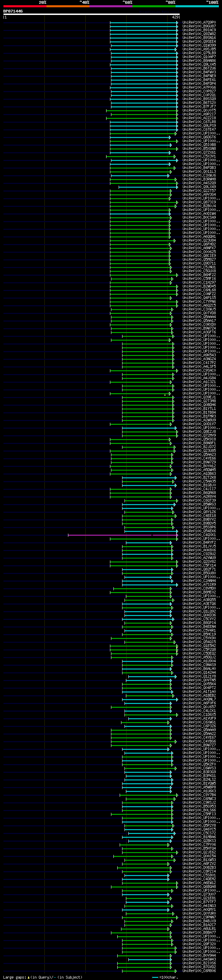The width and height of the screenshot is (222, 980).
Task: Select hit label UniRef100_B4RYF2
Action: [x=199, y=543]
